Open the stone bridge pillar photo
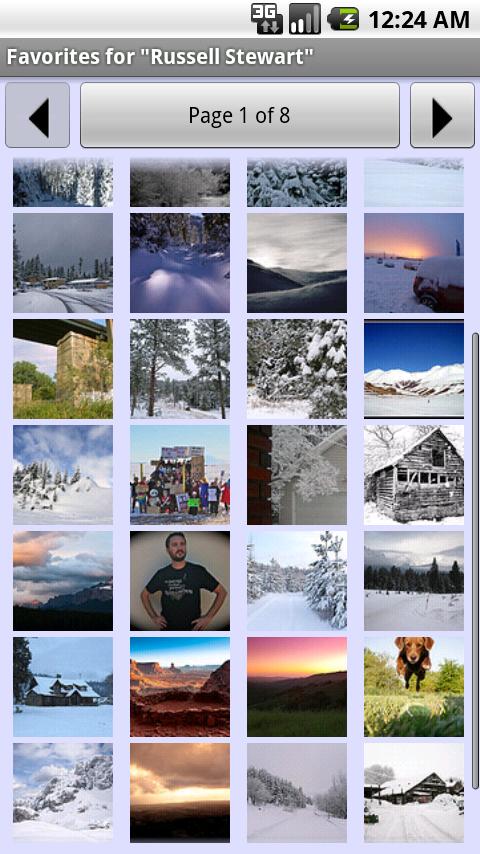Image resolution: width=480 pixels, height=854 pixels. (x=63, y=369)
